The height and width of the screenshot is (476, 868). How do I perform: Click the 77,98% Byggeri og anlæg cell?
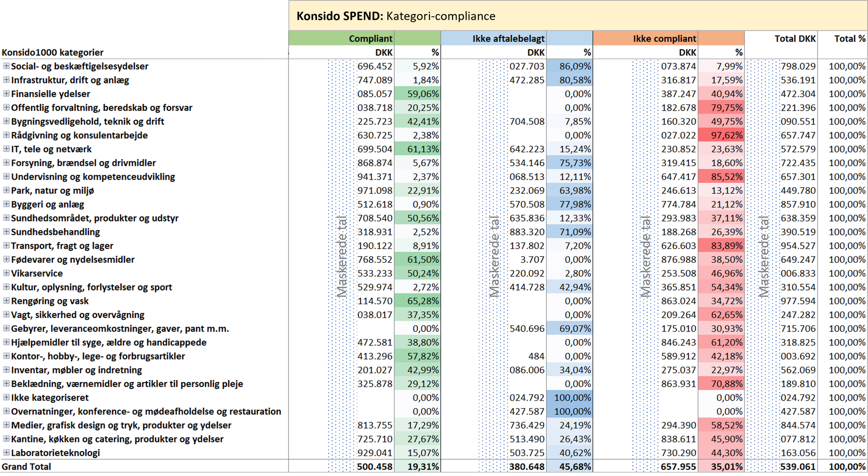point(569,204)
